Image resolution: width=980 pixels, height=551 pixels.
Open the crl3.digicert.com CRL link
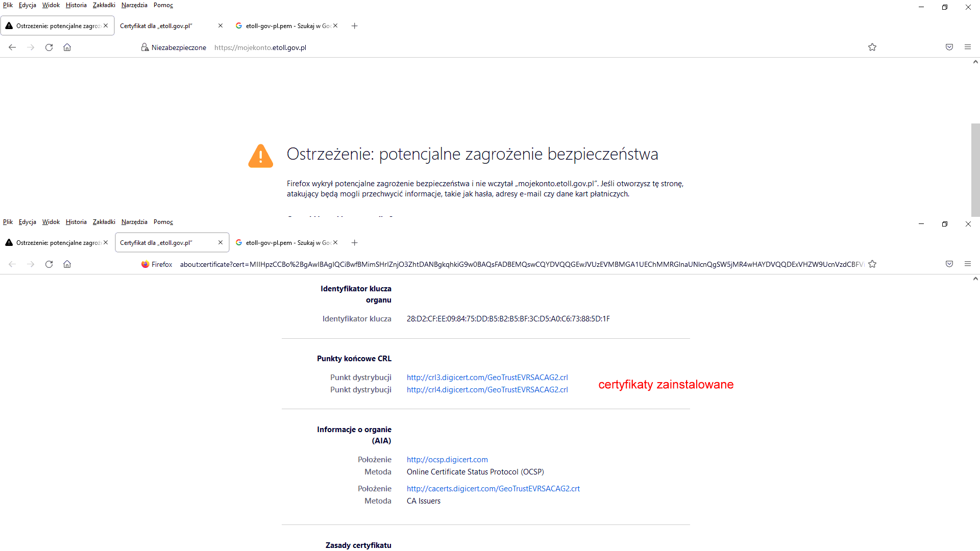(487, 378)
